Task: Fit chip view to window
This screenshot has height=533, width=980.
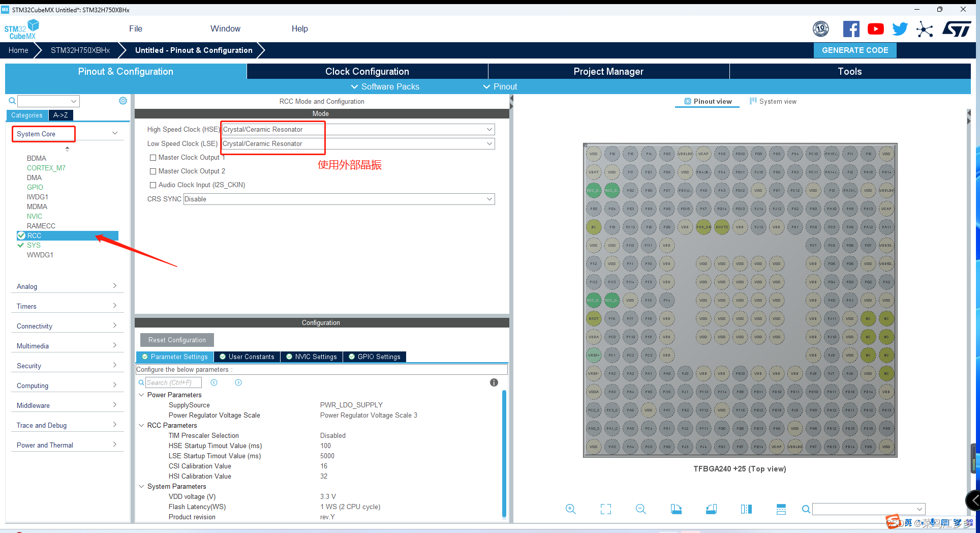Action: click(x=606, y=509)
